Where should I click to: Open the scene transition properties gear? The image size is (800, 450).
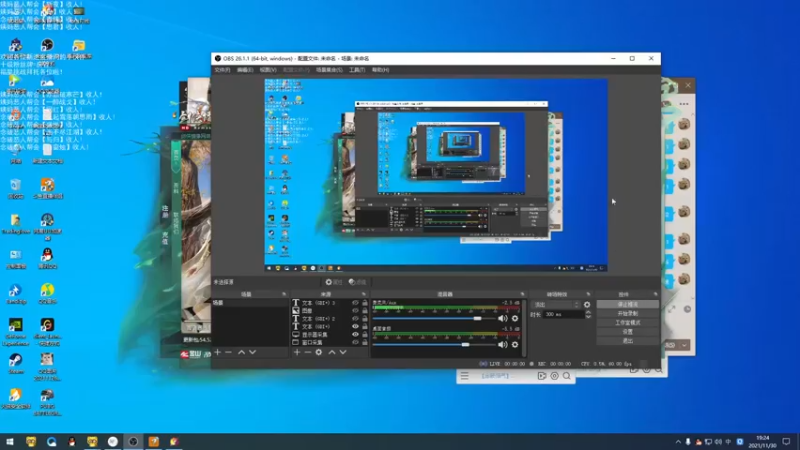coord(587,305)
